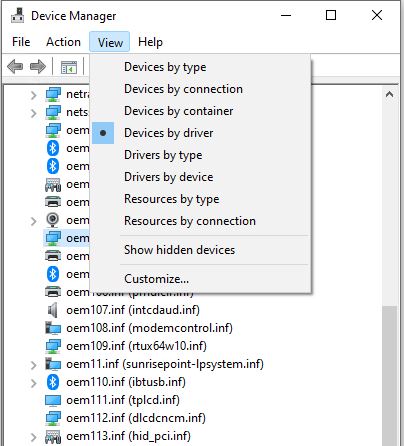Select the oem107.inf (intcdaud.inf) row

pos(133,310)
